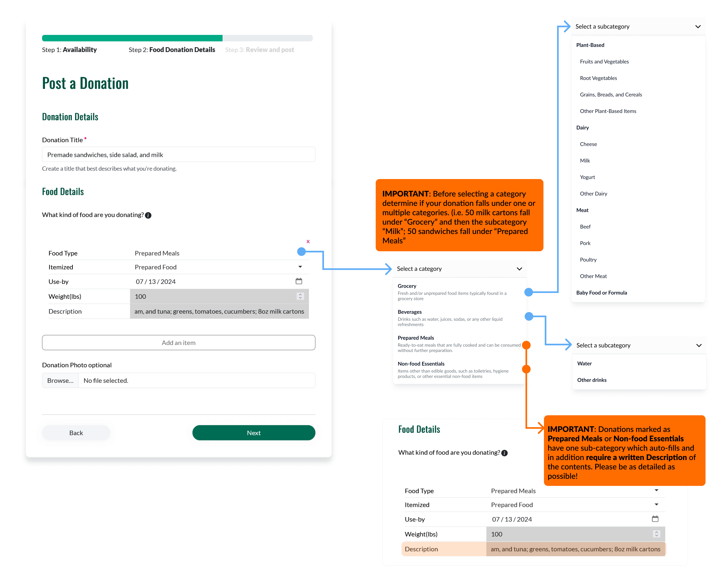Open calendar icon in lower Use-by row
Image resolution: width=728 pixels, height=583 pixels.
(x=655, y=519)
